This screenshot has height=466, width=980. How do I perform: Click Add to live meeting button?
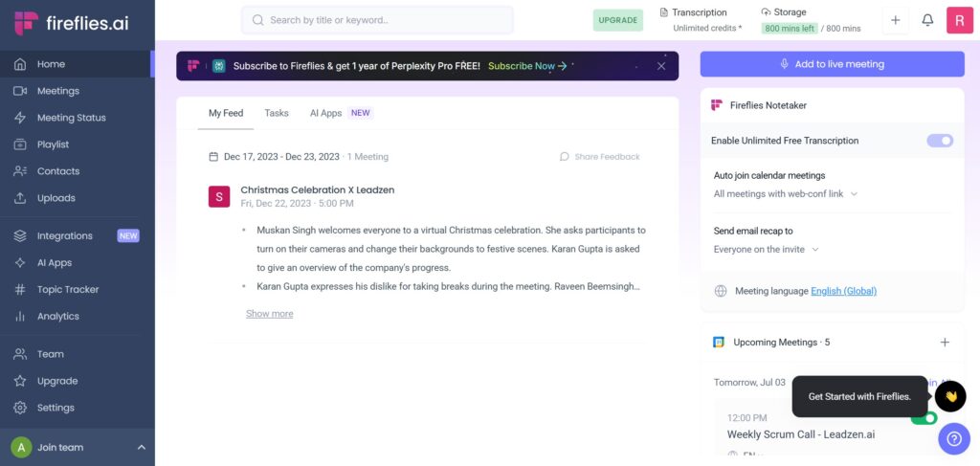832,64
